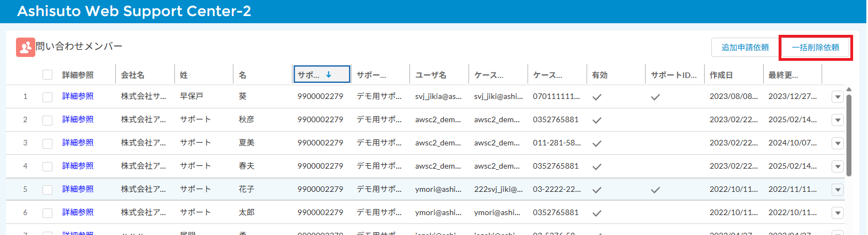Click the sort arrow in サポ column header
This screenshot has height=235, width=868.
(x=329, y=75)
